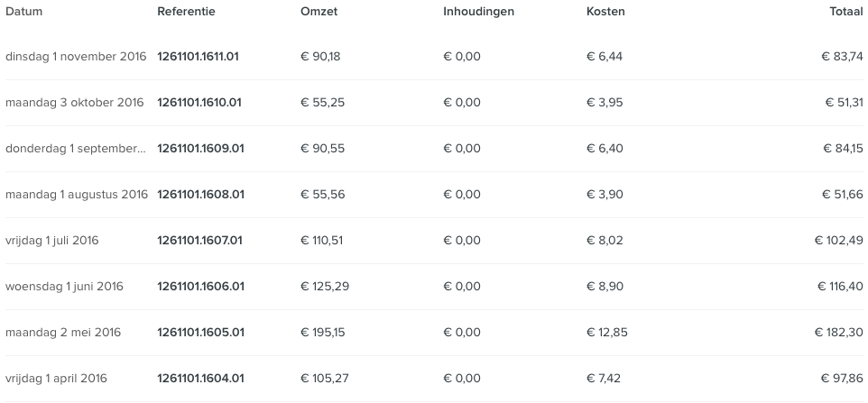
Task: Click the € 125,29 omzet value
Action: pos(325,286)
